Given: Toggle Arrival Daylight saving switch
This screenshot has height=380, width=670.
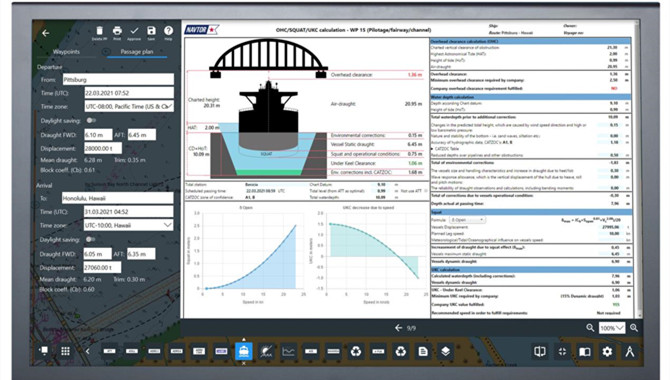Looking at the screenshot, I should [90, 239].
